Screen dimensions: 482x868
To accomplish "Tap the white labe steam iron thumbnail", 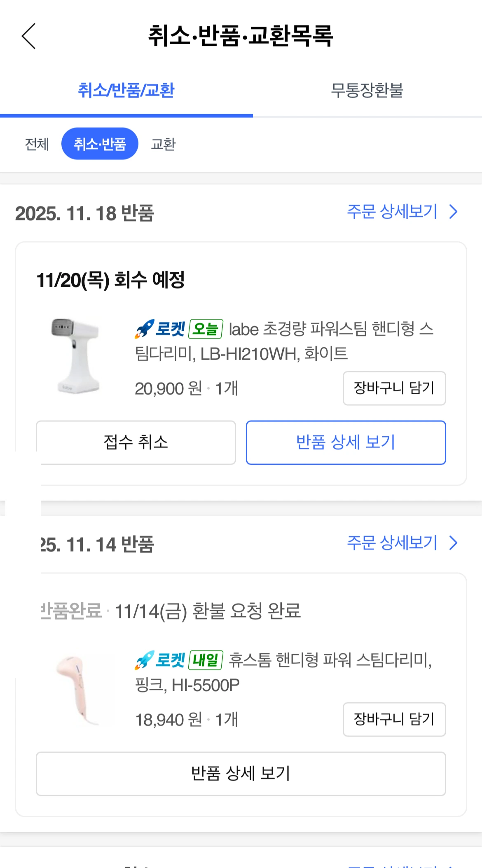I will [76, 355].
